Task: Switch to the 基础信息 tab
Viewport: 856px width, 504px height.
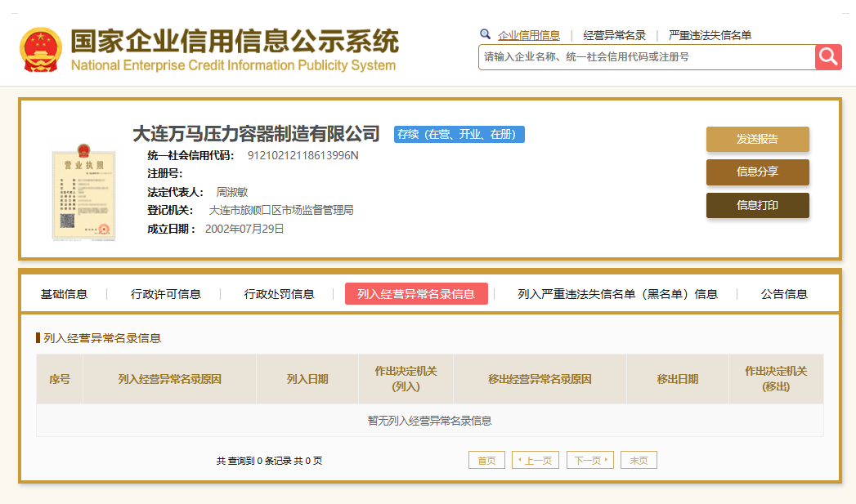Action: (x=64, y=294)
